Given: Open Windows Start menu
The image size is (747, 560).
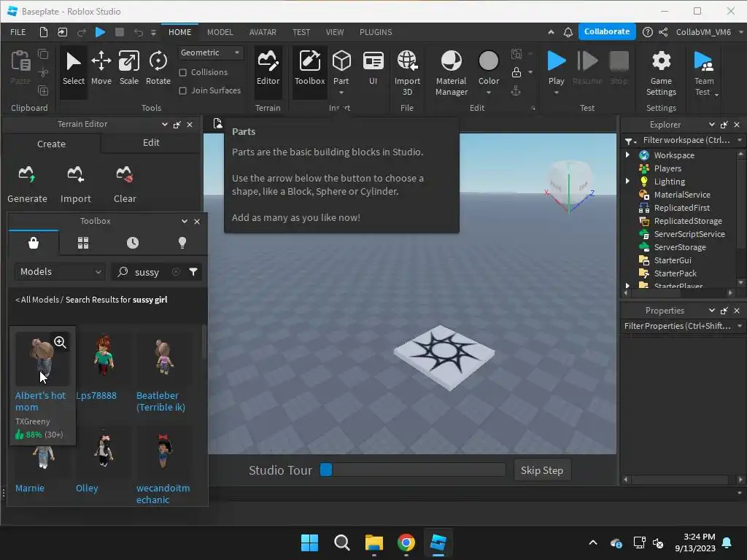Looking at the screenshot, I should 309,542.
